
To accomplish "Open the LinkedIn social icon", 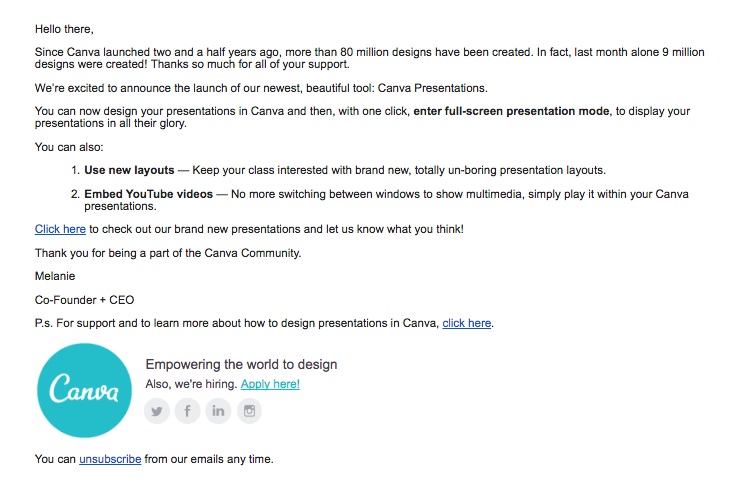I will [x=218, y=411].
